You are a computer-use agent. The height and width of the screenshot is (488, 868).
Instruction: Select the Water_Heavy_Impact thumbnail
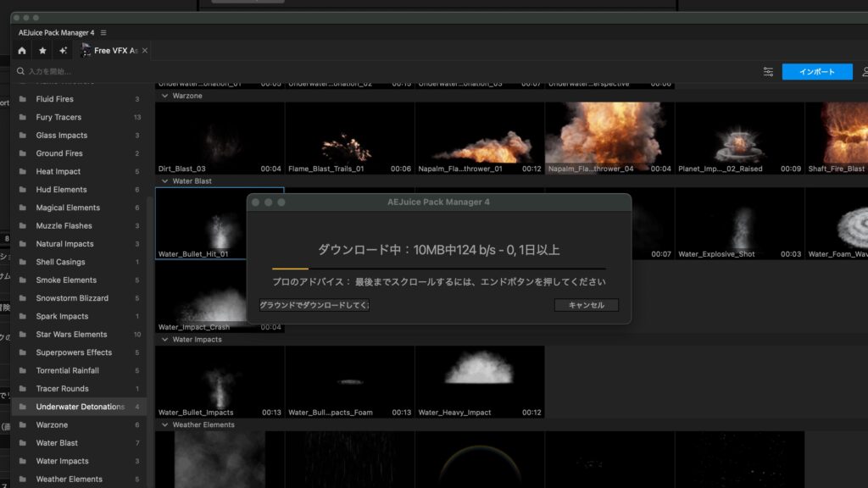pyautogui.click(x=480, y=382)
